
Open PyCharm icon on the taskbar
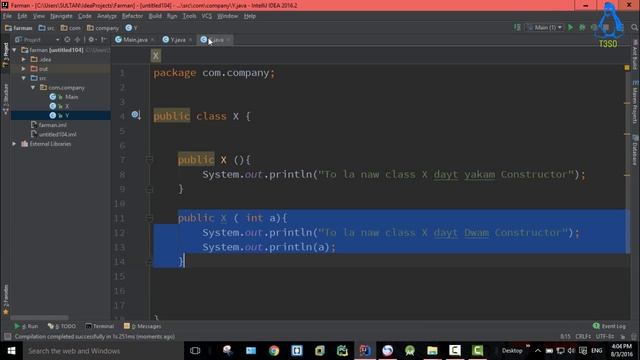(342, 351)
